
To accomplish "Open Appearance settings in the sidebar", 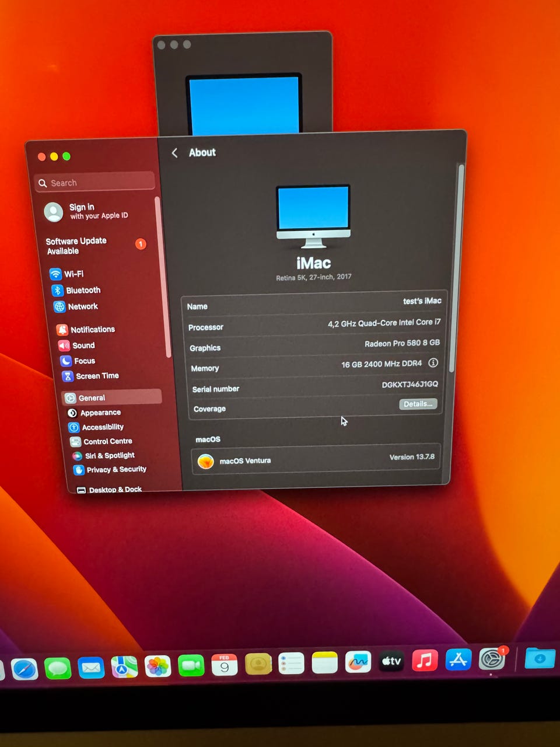I will pos(94,413).
